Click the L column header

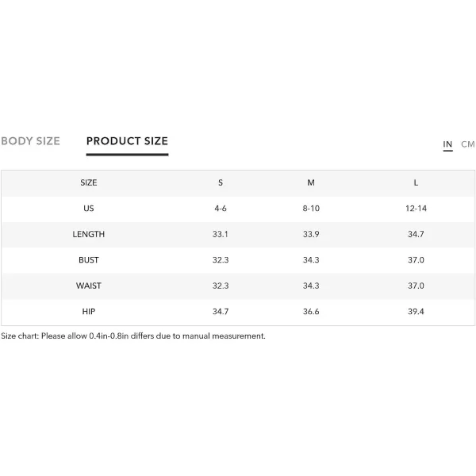416,182
